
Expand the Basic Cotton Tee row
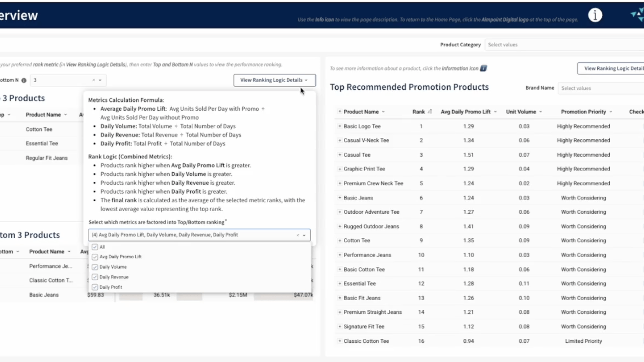[339, 269]
